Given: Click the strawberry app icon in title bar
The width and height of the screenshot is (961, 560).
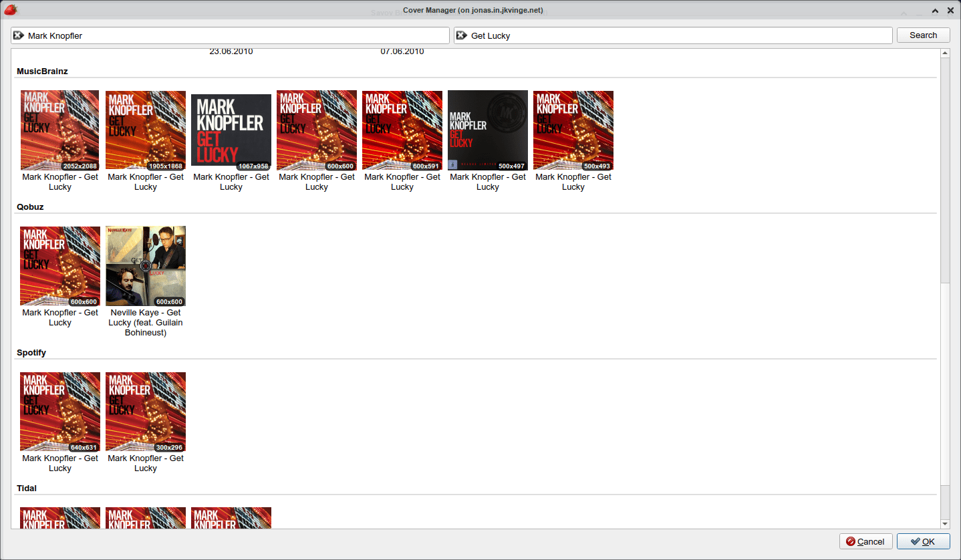Looking at the screenshot, I should [x=10, y=10].
